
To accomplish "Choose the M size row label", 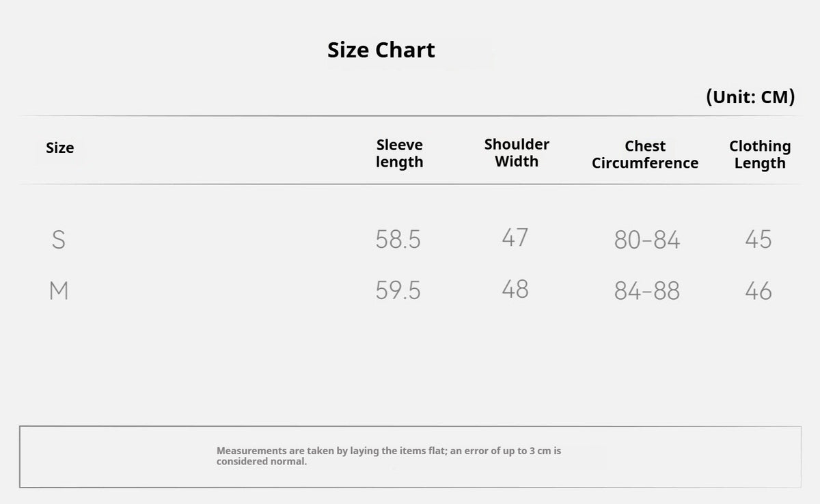I will [x=59, y=292].
